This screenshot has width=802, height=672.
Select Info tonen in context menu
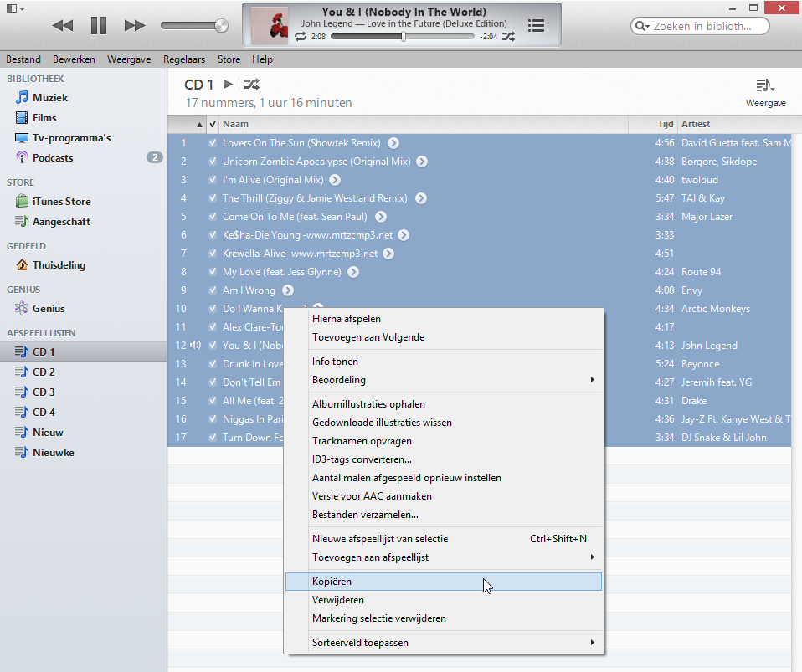pos(444,362)
